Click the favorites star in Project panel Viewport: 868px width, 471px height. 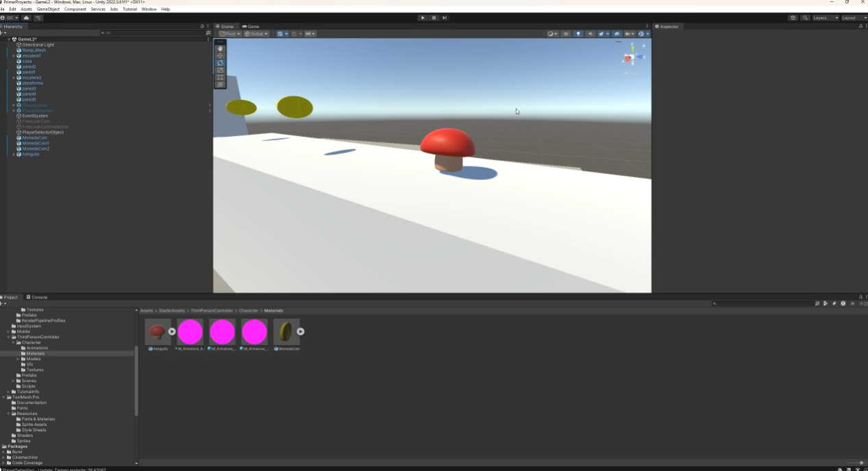click(852, 303)
